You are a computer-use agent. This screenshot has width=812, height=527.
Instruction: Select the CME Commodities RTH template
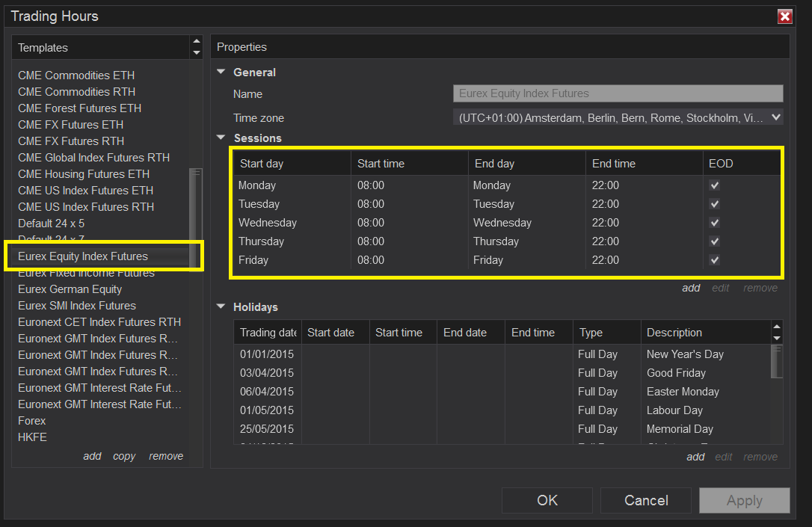pyautogui.click(x=101, y=92)
